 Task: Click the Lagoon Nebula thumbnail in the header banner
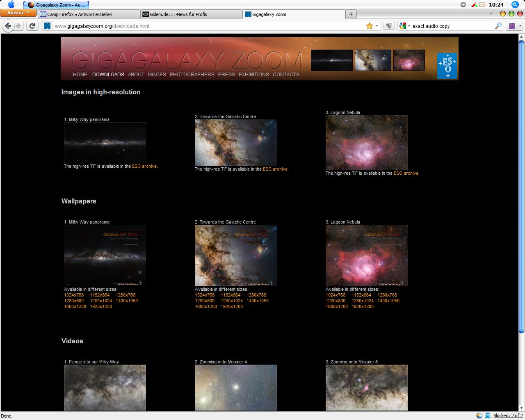point(409,60)
